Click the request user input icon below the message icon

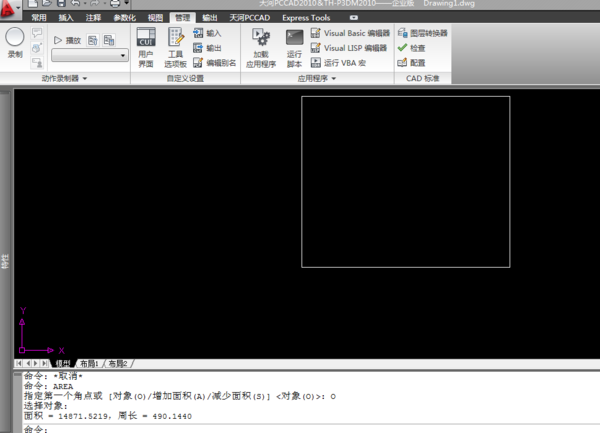(37, 48)
